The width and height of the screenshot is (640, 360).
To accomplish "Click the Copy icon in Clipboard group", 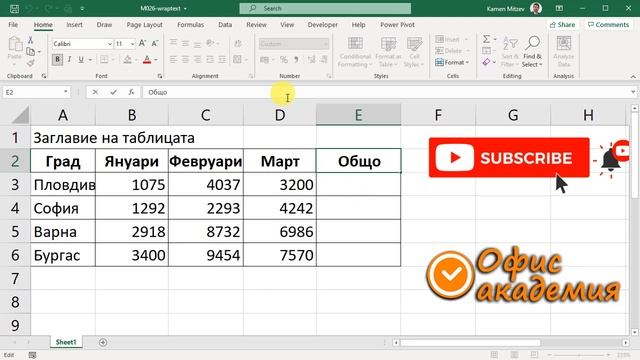I will pyautogui.click(x=30, y=52).
